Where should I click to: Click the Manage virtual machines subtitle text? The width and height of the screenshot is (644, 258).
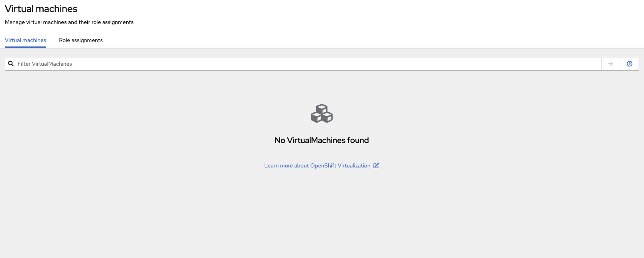[69, 22]
